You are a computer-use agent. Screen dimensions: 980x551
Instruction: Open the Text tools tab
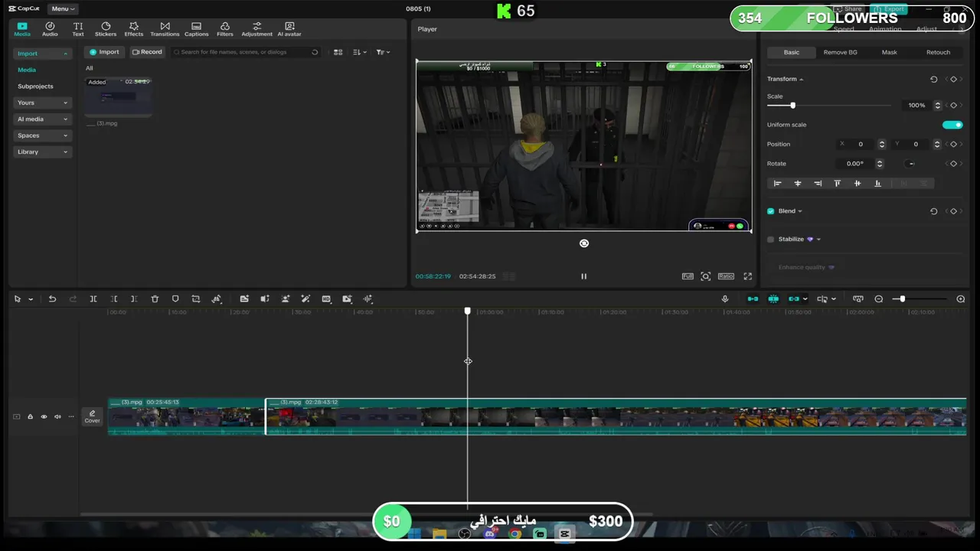[x=78, y=29]
